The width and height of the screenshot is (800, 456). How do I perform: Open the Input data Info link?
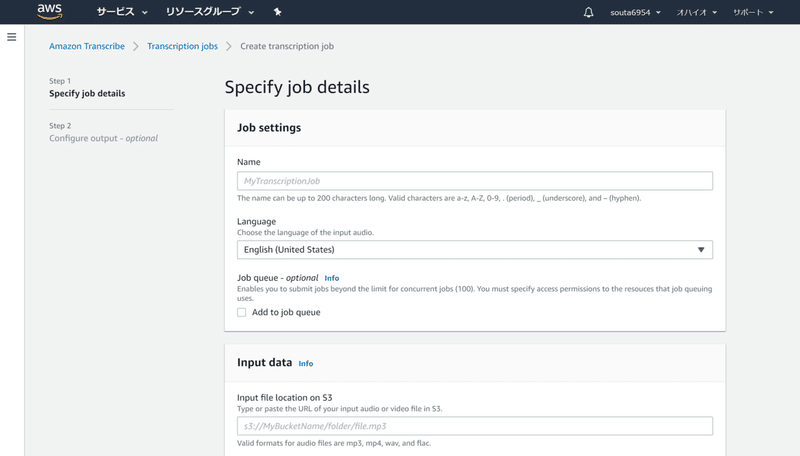pyautogui.click(x=306, y=364)
